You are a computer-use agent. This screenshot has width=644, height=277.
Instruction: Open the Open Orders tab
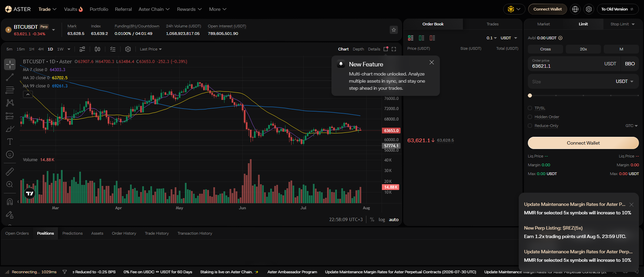tap(17, 233)
